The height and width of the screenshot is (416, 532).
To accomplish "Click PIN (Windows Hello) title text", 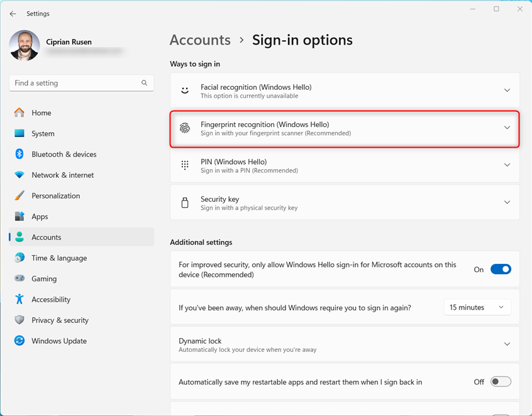I will coord(233,161).
